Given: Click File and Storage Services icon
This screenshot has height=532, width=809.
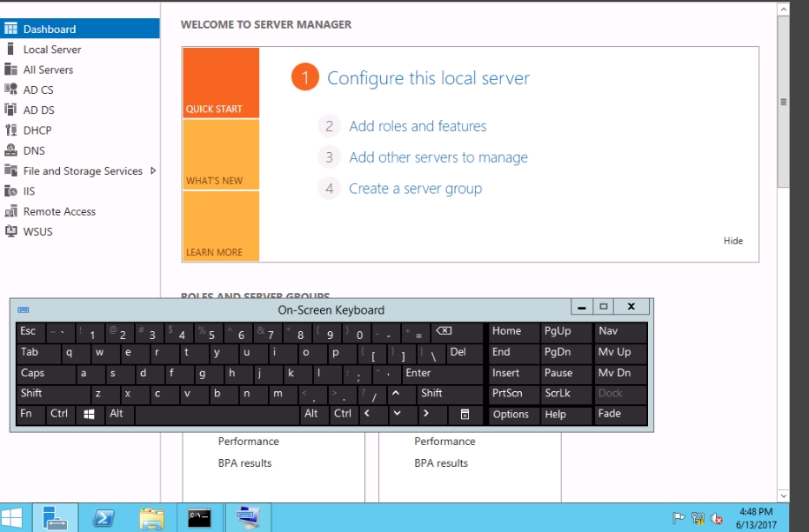Looking at the screenshot, I should (x=10, y=170).
